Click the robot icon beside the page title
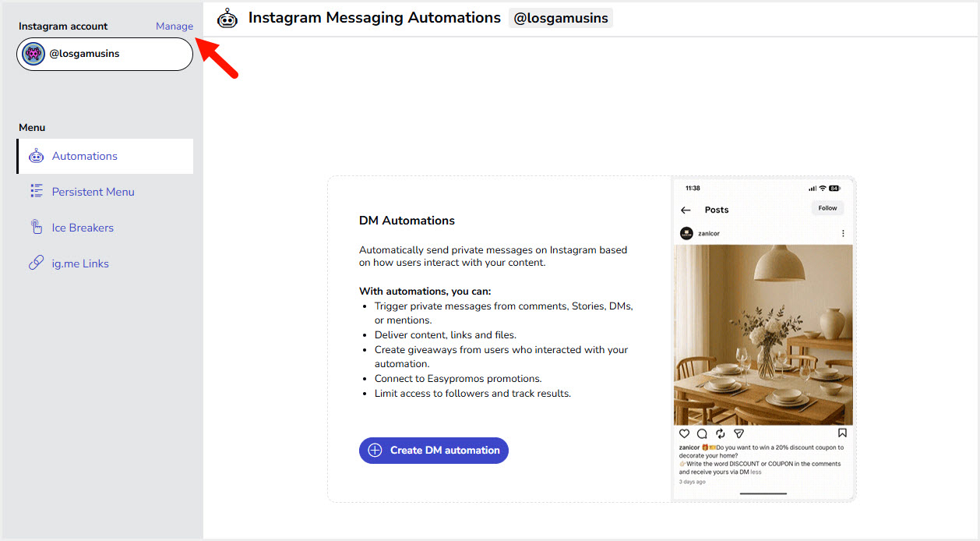The image size is (980, 541). click(227, 18)
